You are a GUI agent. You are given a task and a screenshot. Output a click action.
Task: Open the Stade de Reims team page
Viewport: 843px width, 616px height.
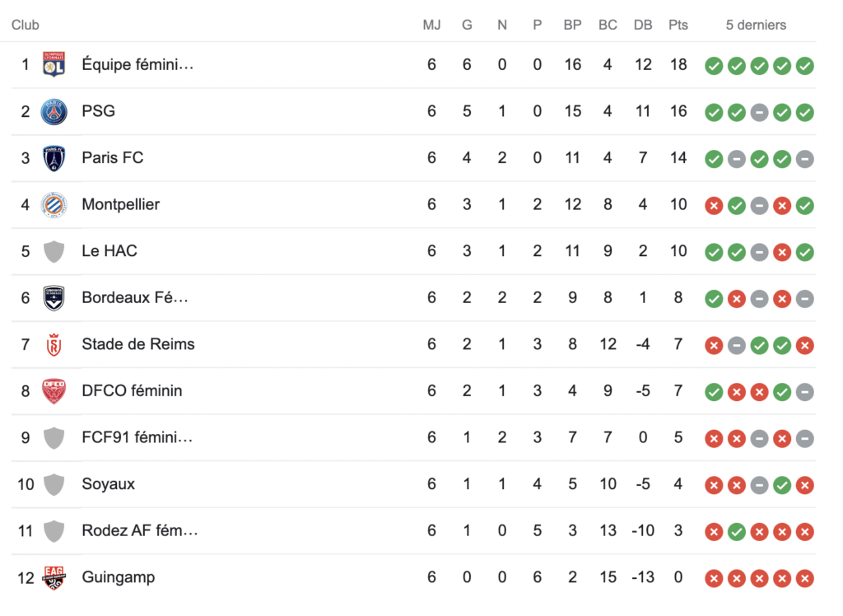coord(138,344)
